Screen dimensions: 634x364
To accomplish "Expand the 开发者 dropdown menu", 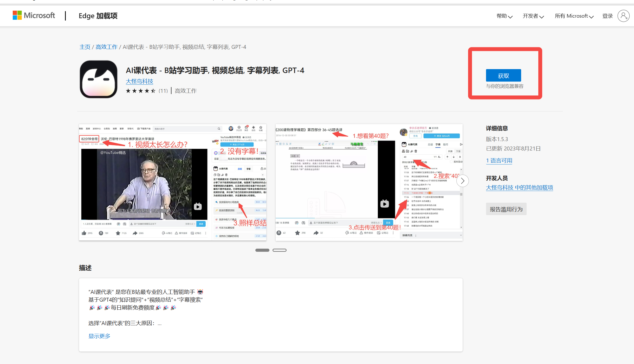I will pyautogui.click(x=533, y=16).
